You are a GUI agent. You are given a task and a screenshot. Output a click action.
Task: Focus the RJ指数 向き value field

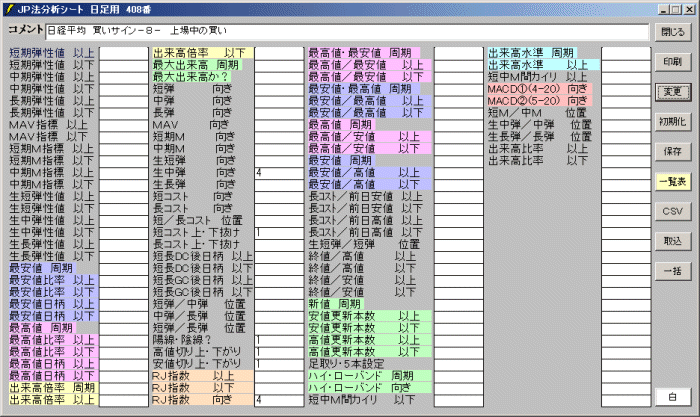(278, 400)
